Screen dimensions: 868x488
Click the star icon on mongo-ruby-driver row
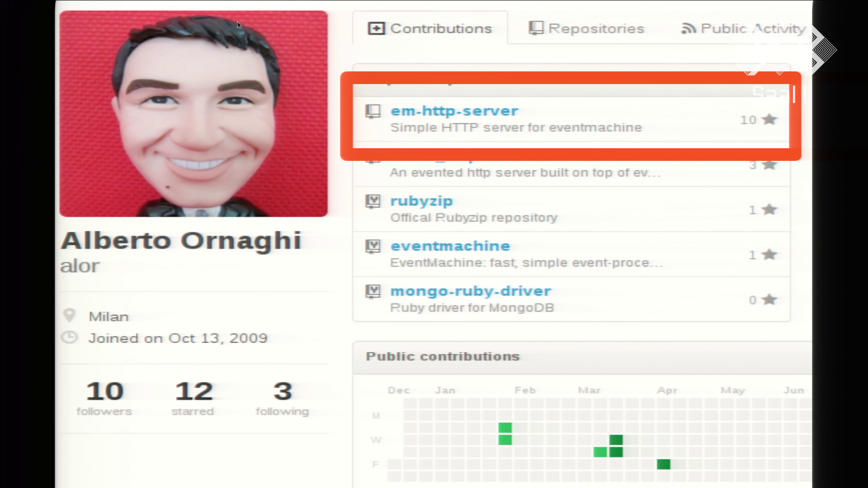[769, 300]
